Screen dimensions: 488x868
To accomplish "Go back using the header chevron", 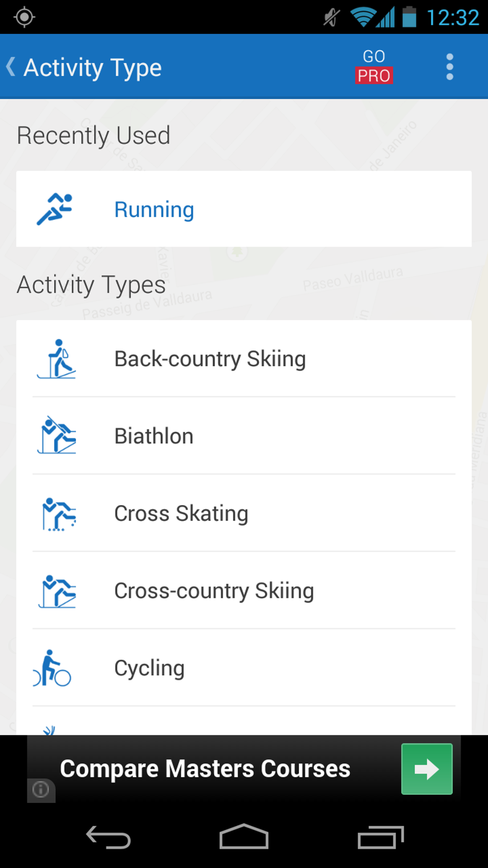I will pyautogui.click(x=11, y=67).
